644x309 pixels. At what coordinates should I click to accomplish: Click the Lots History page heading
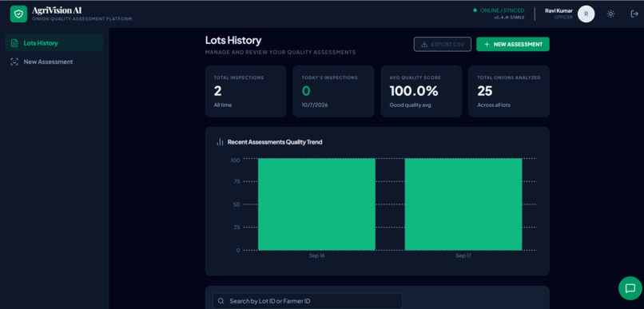click(233, 40)
